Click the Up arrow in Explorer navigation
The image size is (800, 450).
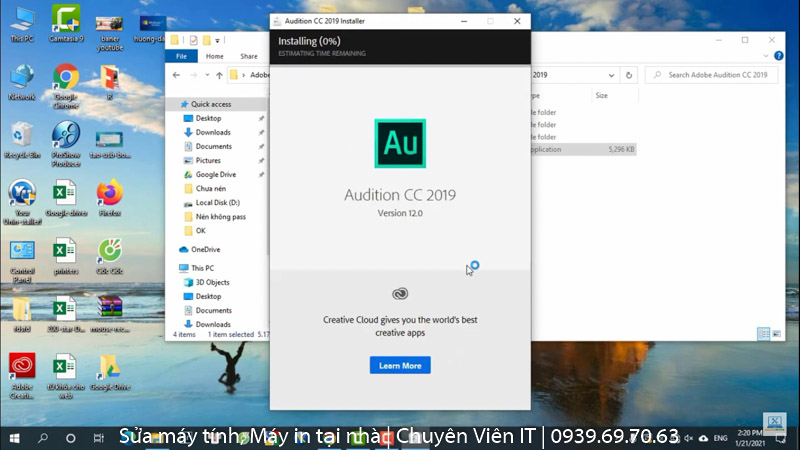[219, 75]
